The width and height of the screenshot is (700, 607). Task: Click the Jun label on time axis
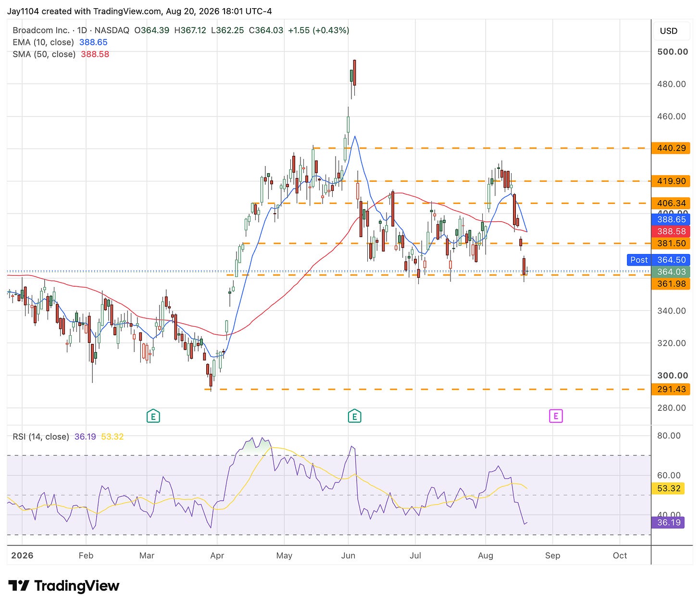click(x=348, y=556)
